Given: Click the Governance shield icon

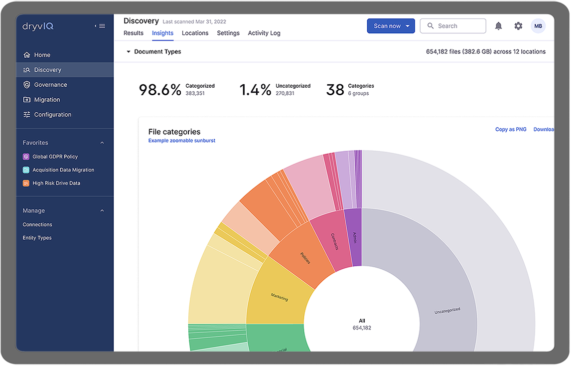Looking at the screenshot, I should coord(26,85).
